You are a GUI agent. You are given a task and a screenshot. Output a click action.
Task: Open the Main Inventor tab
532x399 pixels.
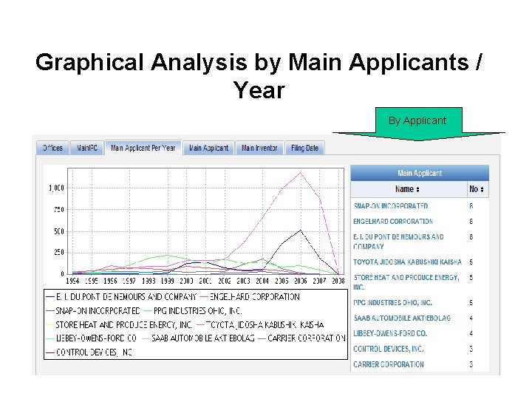click(259, 148)
